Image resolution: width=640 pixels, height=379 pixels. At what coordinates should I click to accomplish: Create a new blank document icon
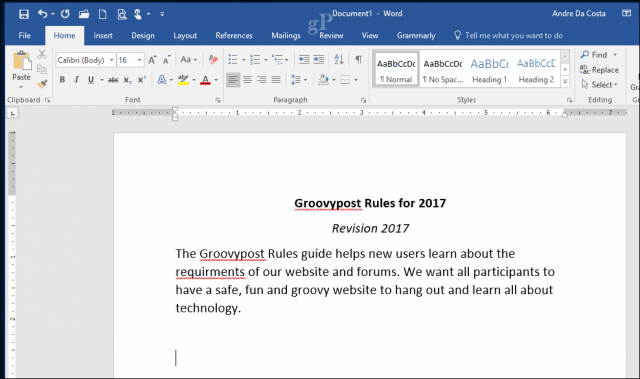tap(103, 14)
